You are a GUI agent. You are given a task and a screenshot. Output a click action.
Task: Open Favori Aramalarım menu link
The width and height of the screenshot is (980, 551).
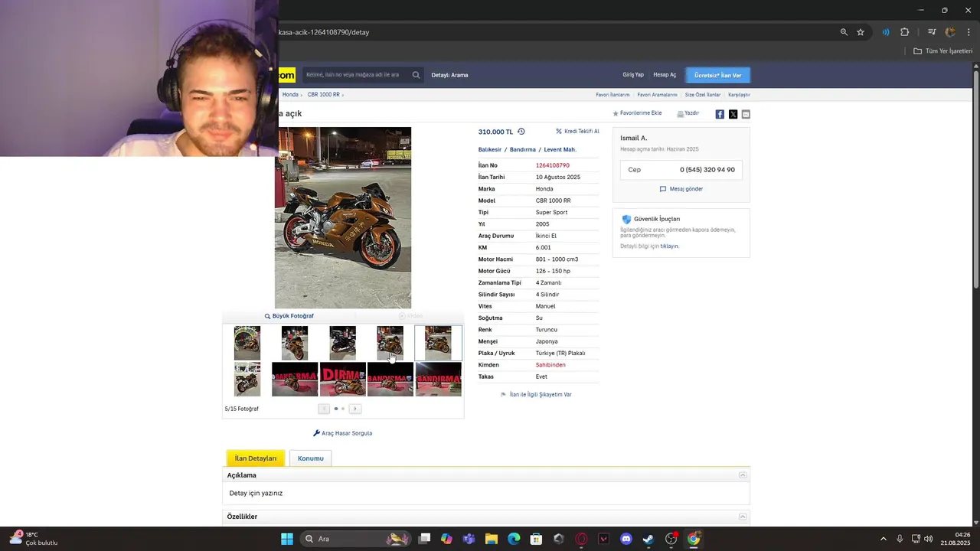tap(657, 95)
